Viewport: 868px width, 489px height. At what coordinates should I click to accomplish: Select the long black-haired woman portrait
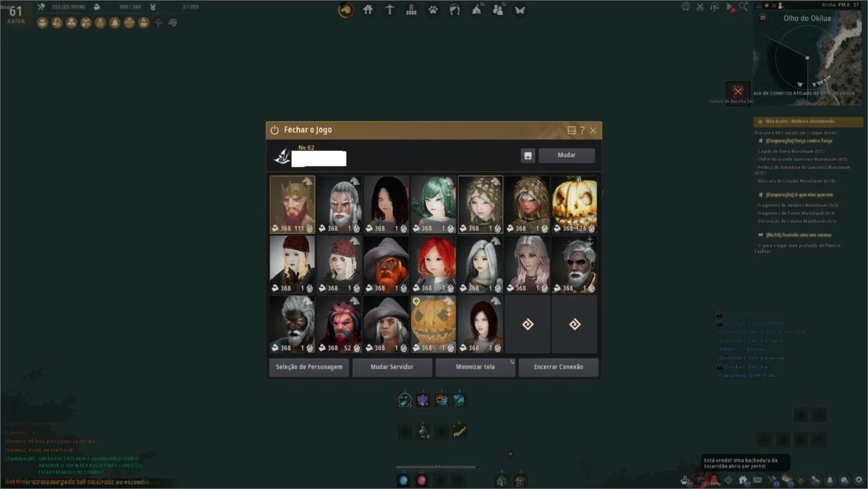click(x=386, y=204)
